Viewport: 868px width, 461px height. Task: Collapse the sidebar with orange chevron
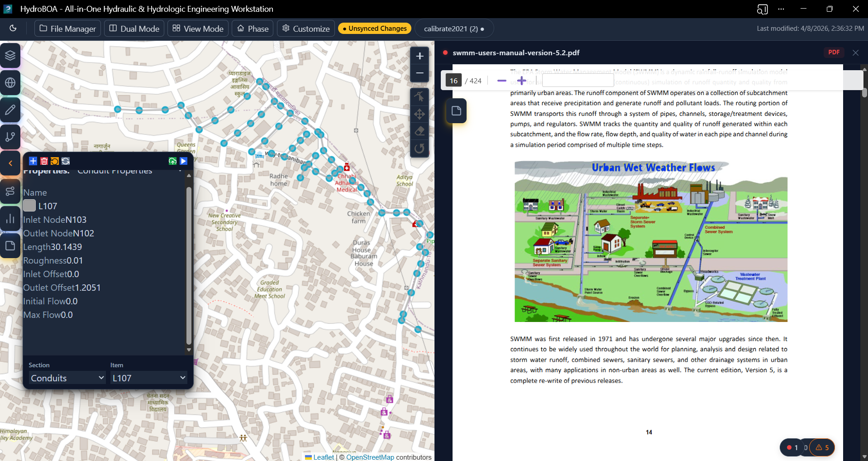tap(10, 163)
